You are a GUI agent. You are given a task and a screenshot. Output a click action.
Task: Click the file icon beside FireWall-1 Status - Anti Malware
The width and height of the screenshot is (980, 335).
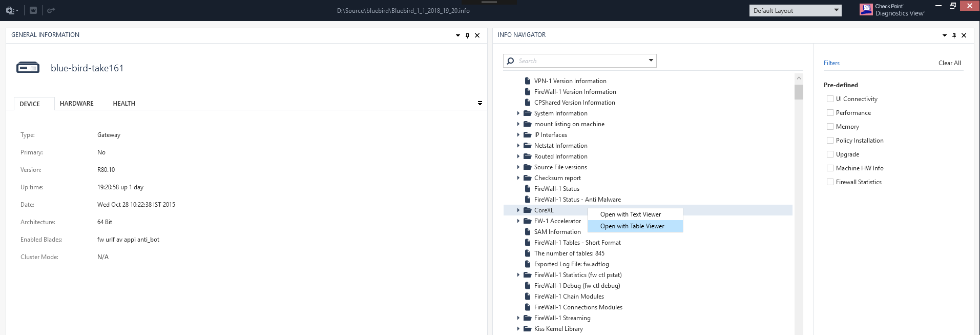(x=527, y=200)
